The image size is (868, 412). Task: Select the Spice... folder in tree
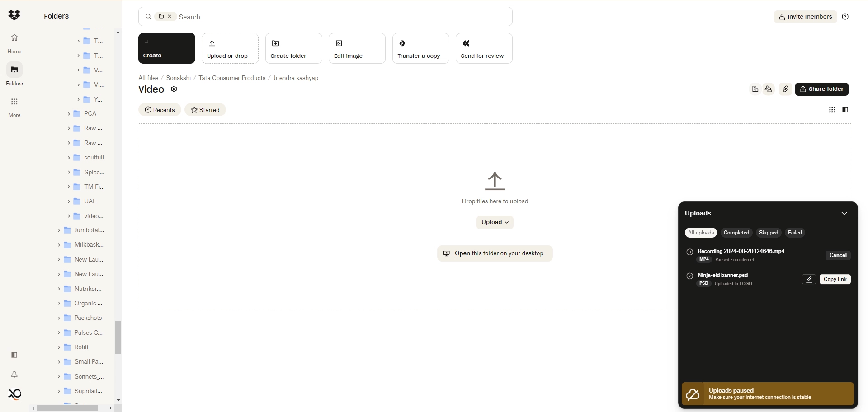coord(89,172)
